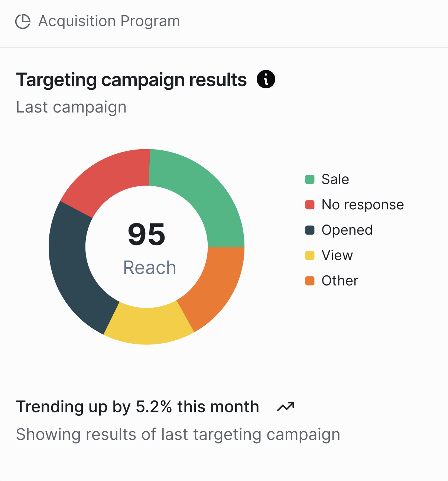Click the Opened legend label

tap(347, 230)
